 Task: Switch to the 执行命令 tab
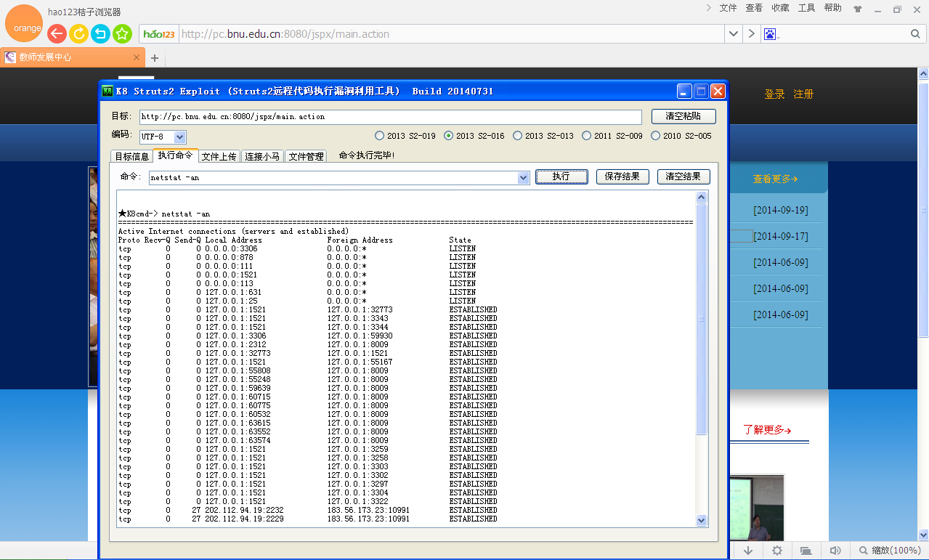175,155
